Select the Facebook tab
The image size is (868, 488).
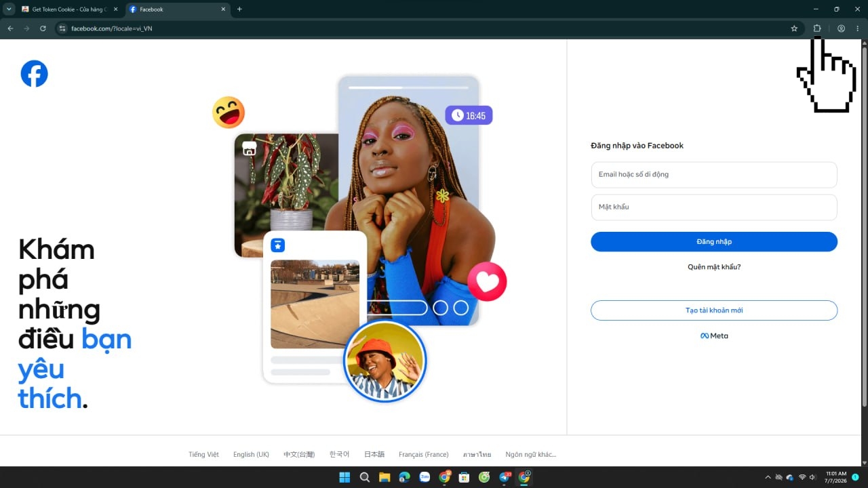pos(178,9)
